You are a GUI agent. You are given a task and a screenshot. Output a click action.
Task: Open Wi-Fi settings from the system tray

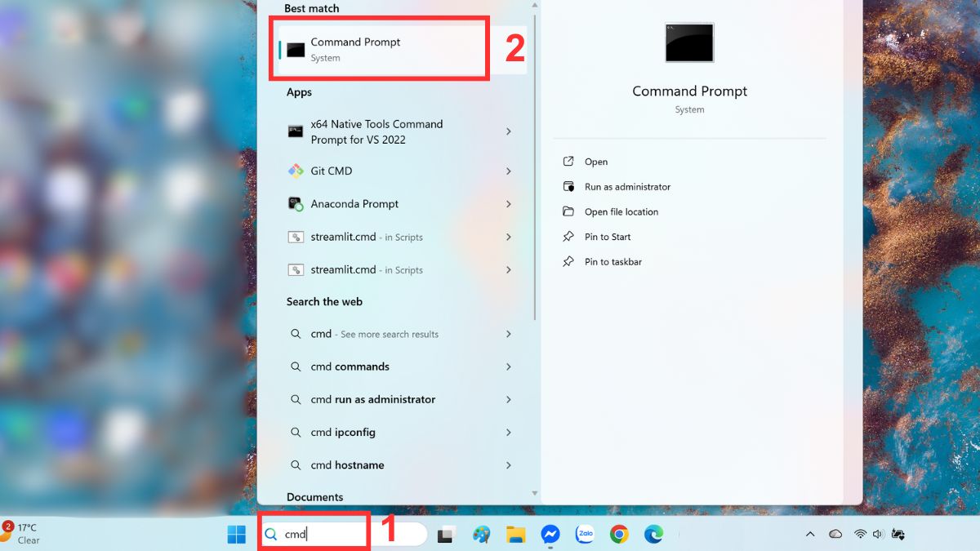coord(859,535)
